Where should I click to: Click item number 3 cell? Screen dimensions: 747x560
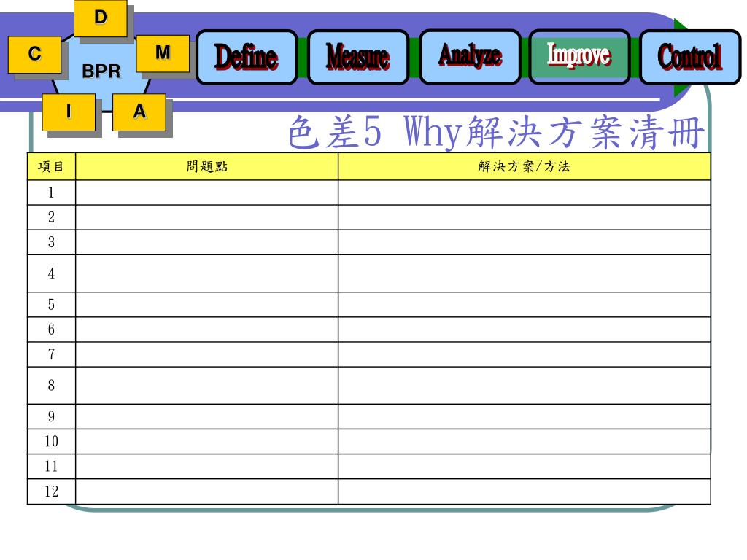pos(52,242)
